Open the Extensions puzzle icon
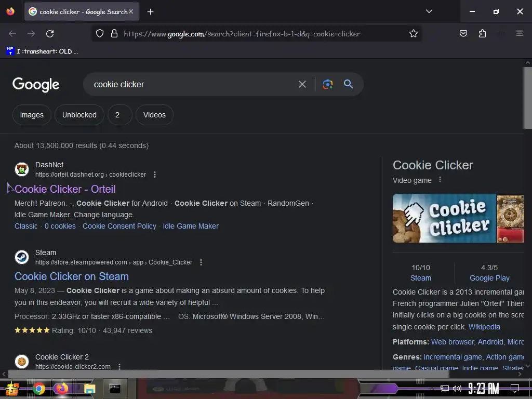Screen dimensions: 532x399 482,33
